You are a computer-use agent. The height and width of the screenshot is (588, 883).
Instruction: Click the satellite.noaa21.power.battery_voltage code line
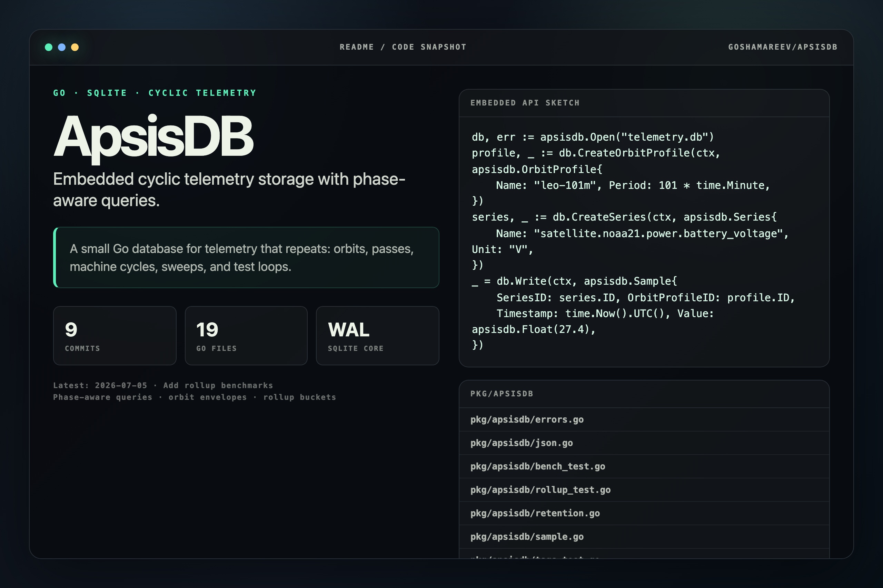pyautogui.click(x=642, y=234)
